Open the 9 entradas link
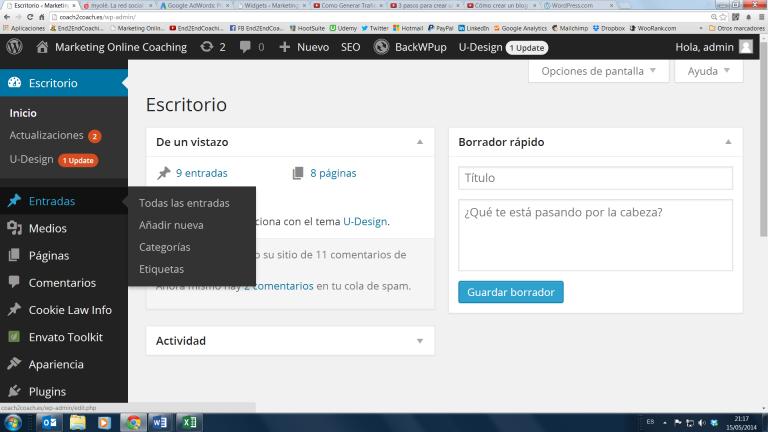Viewport: 768px width, 432px height. 201,173
